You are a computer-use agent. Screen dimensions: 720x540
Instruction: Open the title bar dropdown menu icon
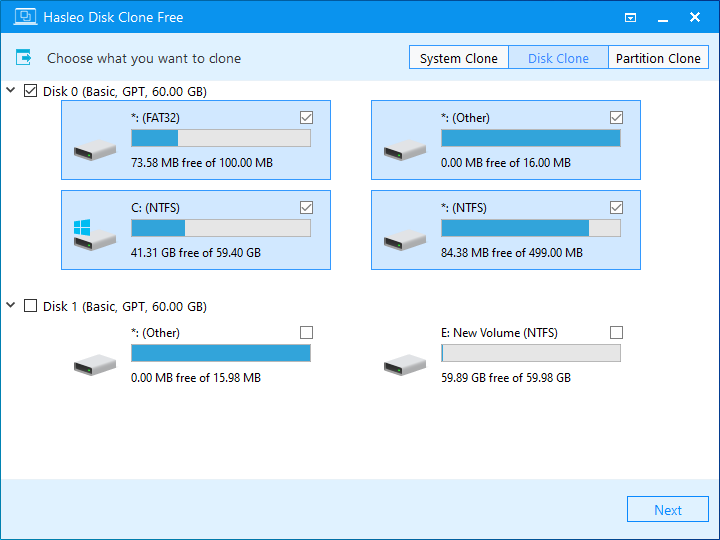(630, 17)
